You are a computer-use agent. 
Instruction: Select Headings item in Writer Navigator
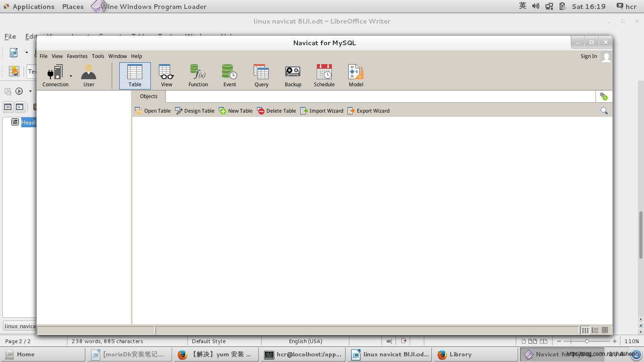[x=28, y=123]
